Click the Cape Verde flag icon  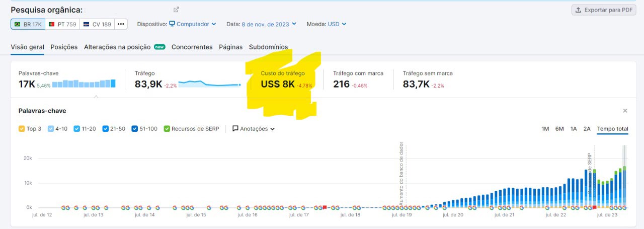(x=87, y=24)
